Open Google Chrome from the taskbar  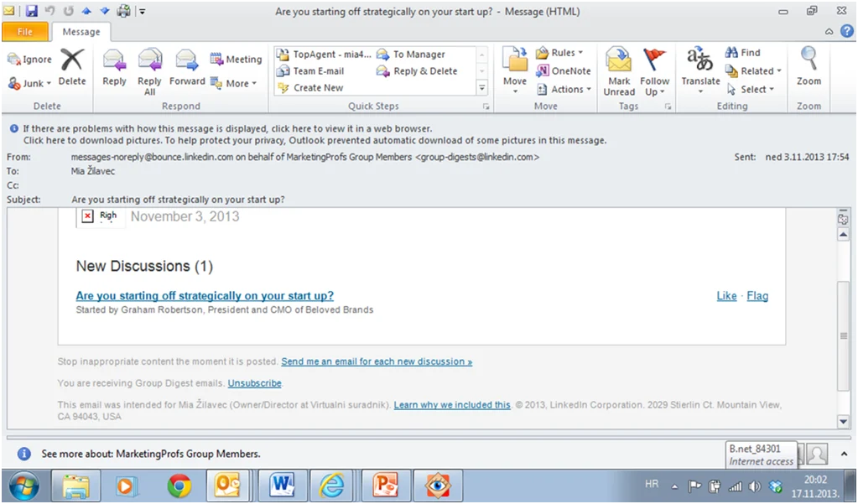tap(179, 486)
